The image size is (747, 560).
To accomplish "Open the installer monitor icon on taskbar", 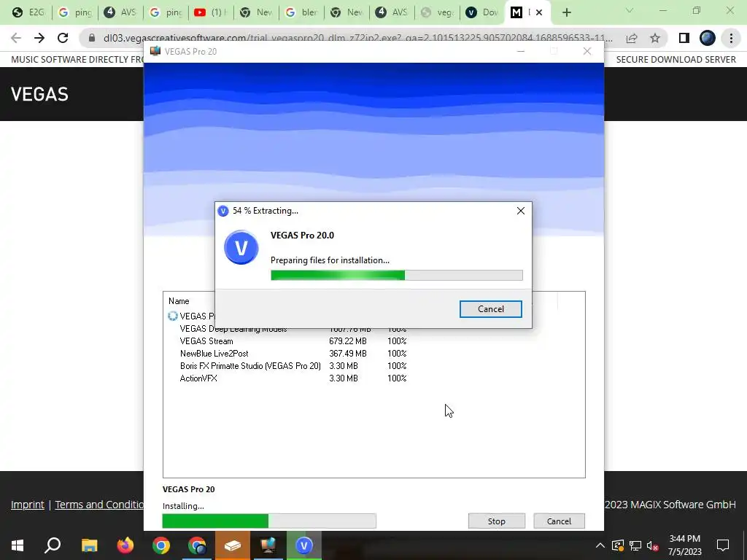I will coord(268,545).
